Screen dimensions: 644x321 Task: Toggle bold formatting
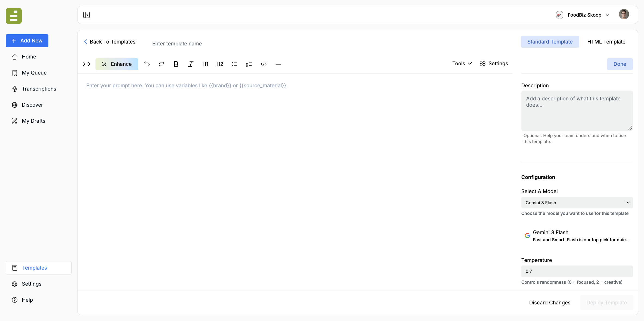[x=176, y=64]
